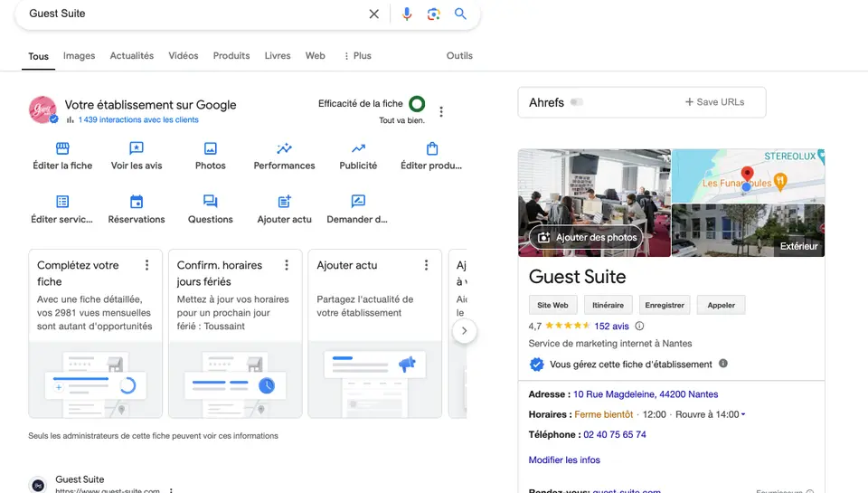Switch to the Livres tab
868x493 pixels.
[x=278, y=56]
